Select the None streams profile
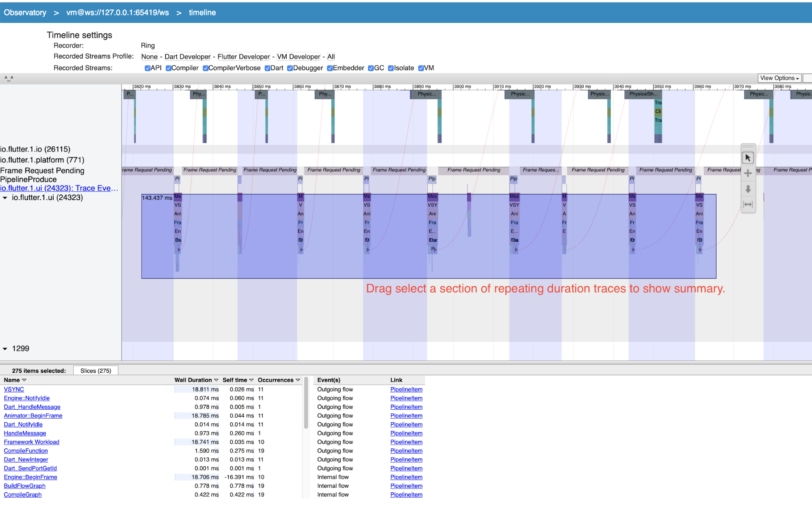Screen dimensions: 812x510 pos(149,57)
